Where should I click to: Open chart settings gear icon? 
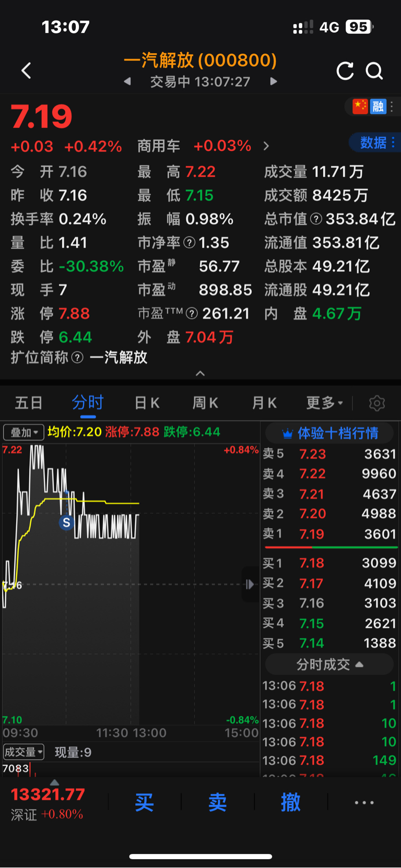(377, 403)
